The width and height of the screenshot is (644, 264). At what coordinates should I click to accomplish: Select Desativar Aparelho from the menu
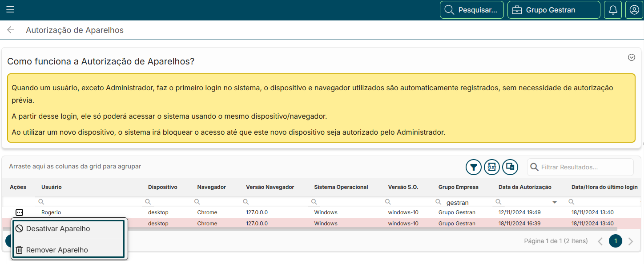58,229
